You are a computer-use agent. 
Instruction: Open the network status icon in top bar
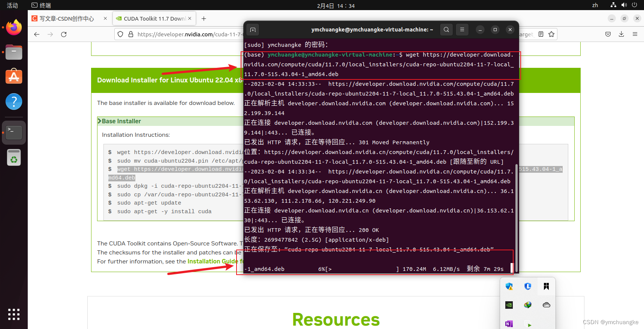[613, 5]
